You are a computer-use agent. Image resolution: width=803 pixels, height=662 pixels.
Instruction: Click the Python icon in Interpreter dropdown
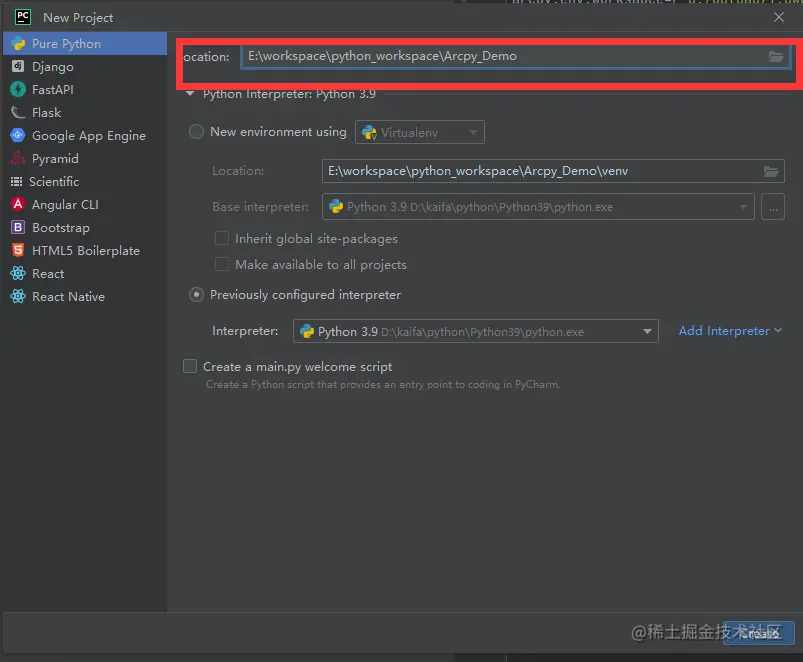click(307, 331)
